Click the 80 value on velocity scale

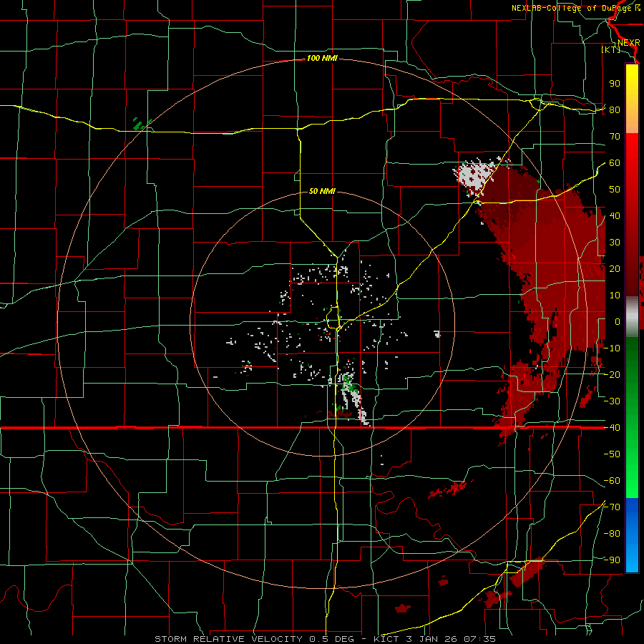(615, 110)
